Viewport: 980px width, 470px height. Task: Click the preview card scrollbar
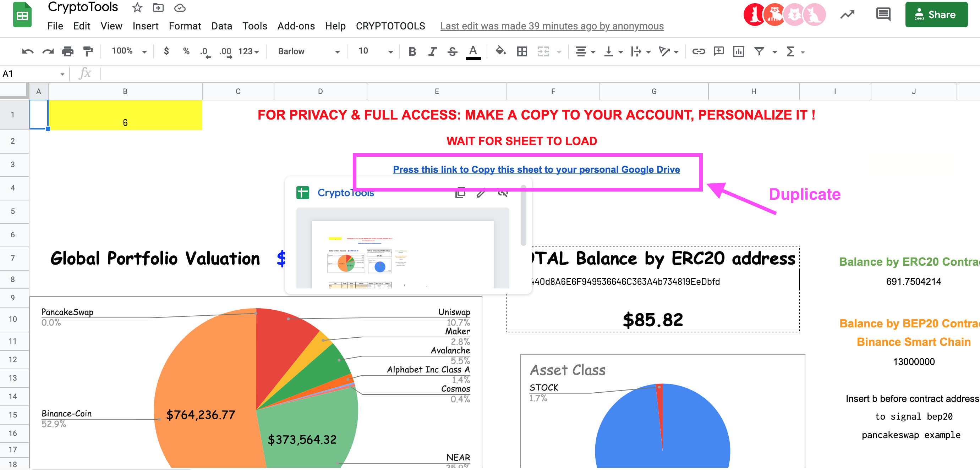[524, 215]
